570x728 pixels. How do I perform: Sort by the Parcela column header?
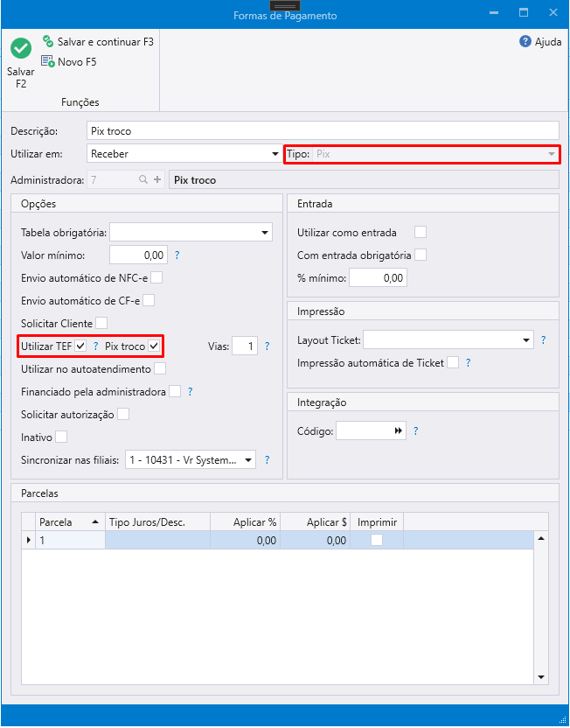tap(70, 522)
